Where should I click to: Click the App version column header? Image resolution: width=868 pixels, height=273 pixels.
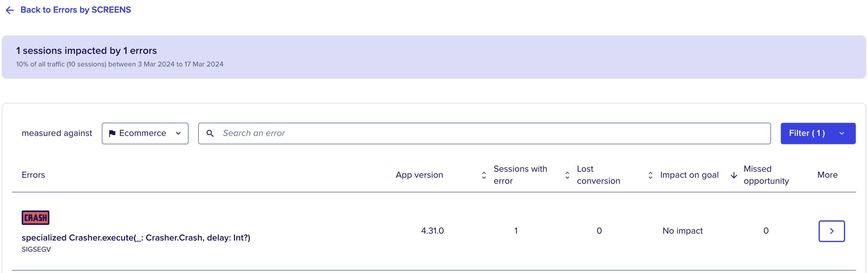tap(419, 175)
